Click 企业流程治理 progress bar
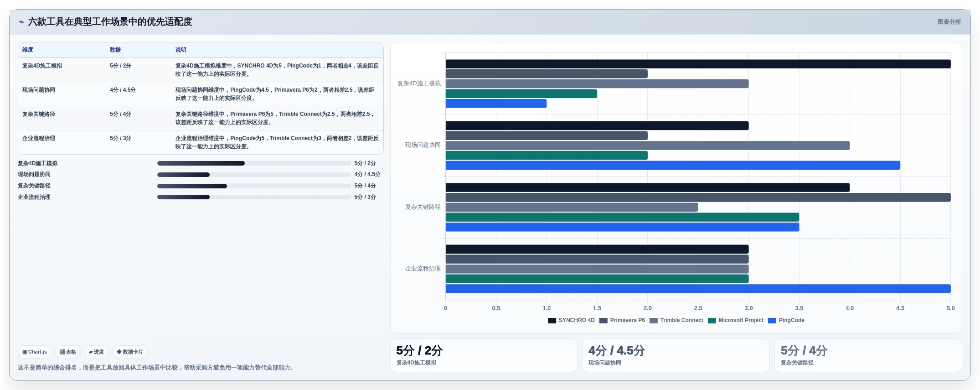Viewport: 980px width, 390px height. (254, 197)
